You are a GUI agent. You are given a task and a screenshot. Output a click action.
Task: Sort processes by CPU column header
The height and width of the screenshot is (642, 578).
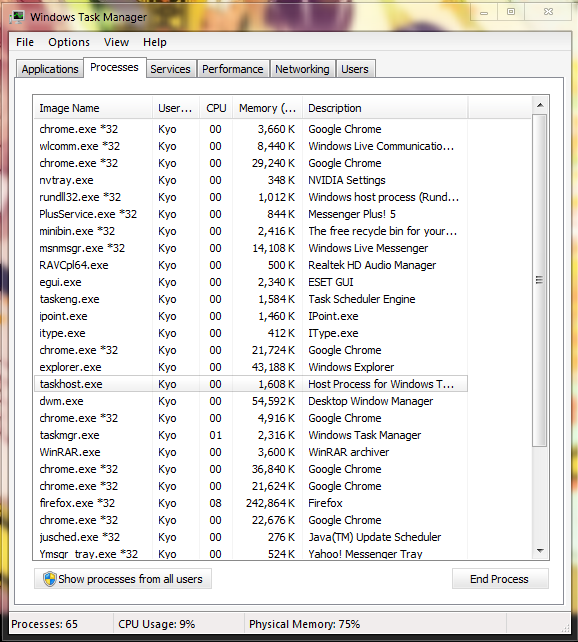[x=216, y=108]
